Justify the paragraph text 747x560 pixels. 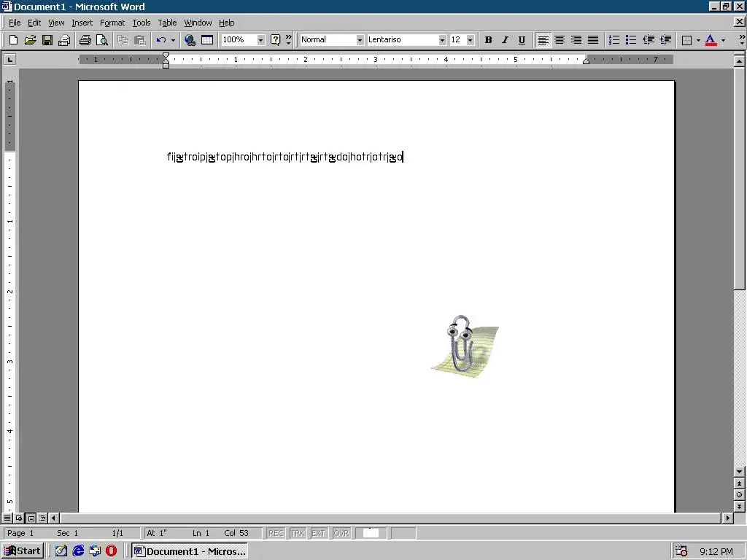(x=593, y=40)
